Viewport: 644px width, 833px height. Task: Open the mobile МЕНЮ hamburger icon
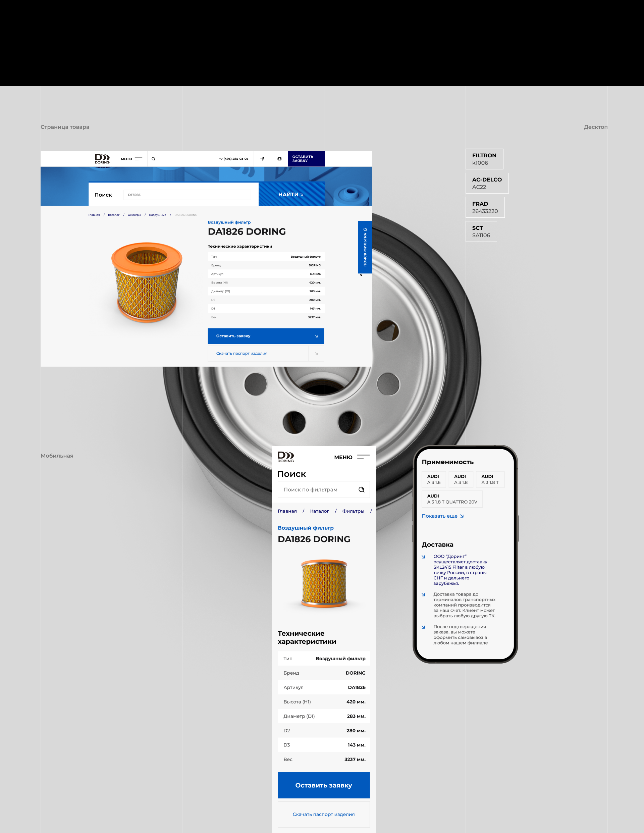(x=363, y=457)
